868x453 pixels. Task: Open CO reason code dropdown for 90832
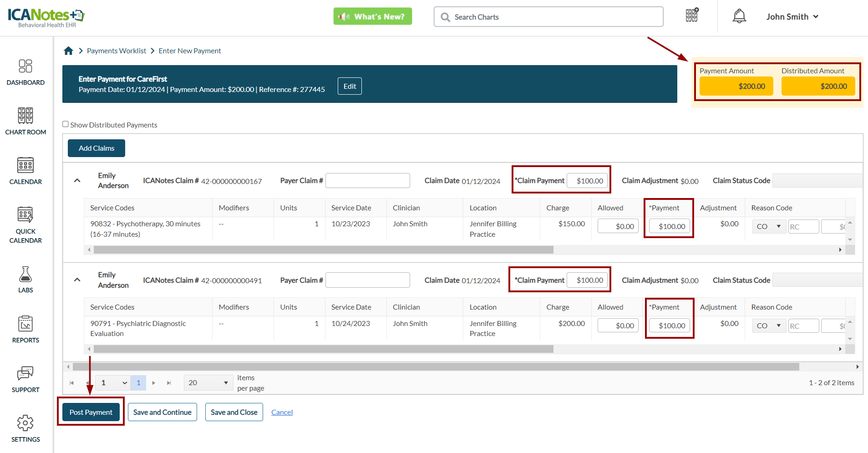point(769,226)
